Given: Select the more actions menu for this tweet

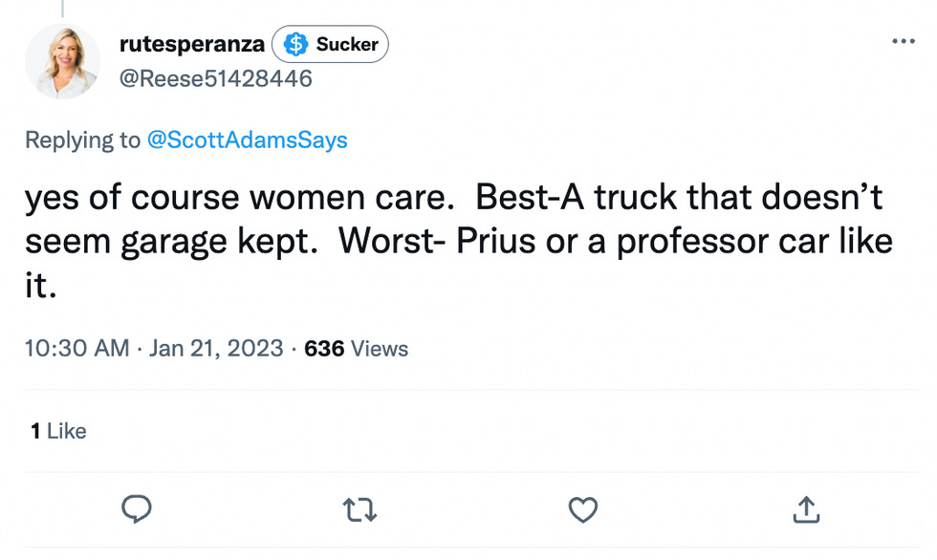Looking at the screenshot, I should pyautogui.click(x=902, y=40).
